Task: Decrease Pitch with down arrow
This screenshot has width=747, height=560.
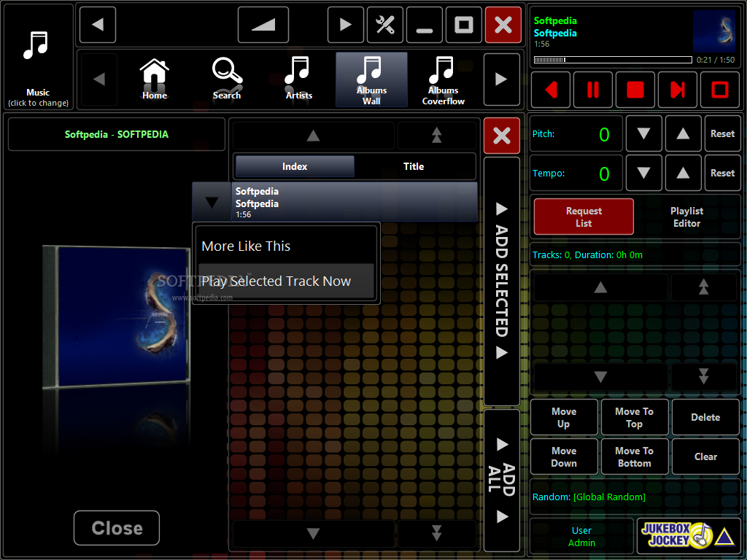Action: 643,134
